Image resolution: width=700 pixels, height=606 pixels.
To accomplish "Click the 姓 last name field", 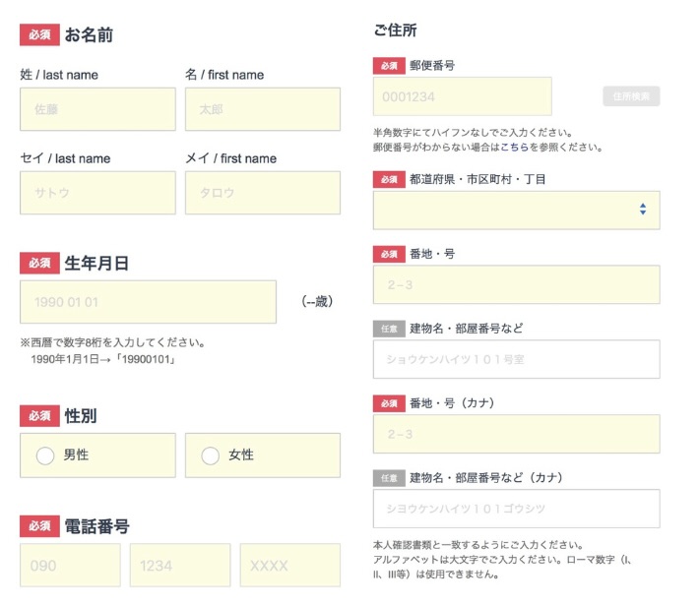I will [x=97, y=109].
